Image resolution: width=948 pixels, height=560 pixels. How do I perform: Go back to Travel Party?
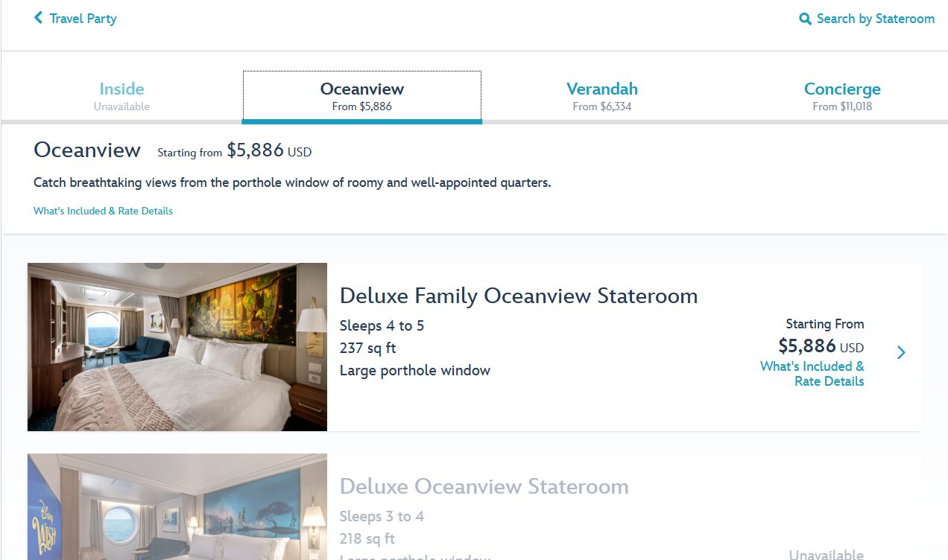(x=83, y=19)
